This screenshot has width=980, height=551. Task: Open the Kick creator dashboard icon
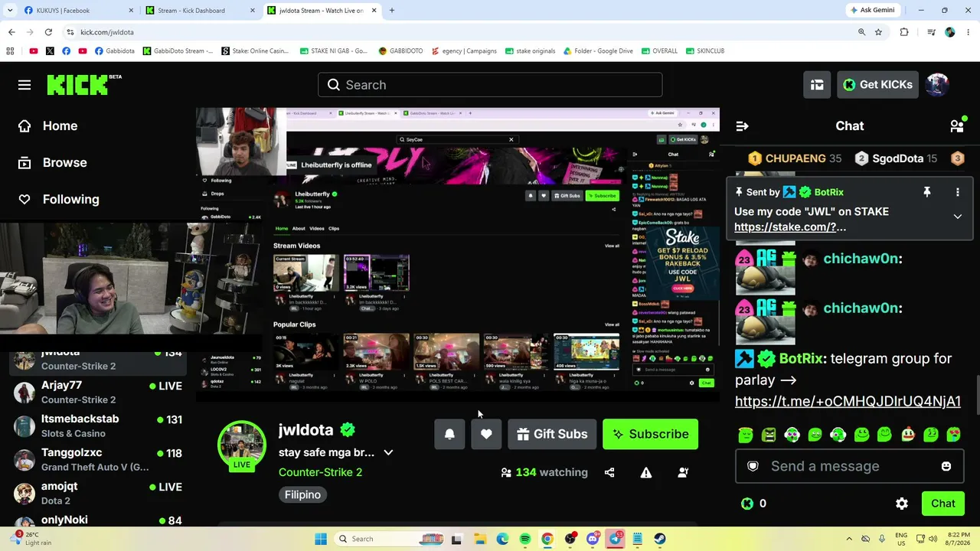[818, 85]
